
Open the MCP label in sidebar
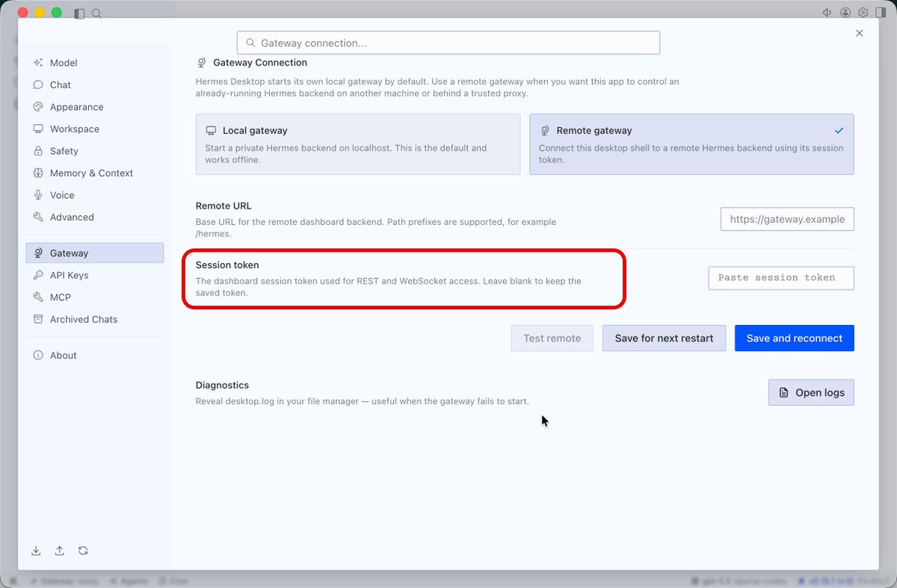coord(61,297)
